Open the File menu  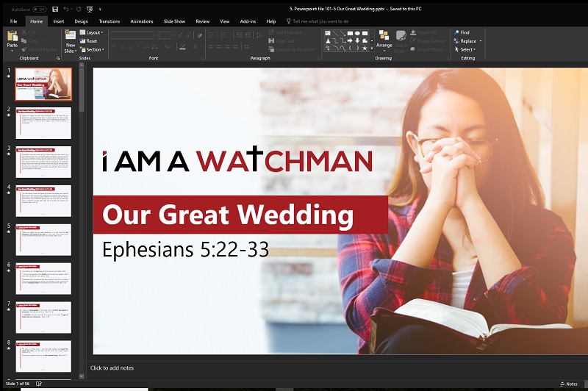coord(13,21)
